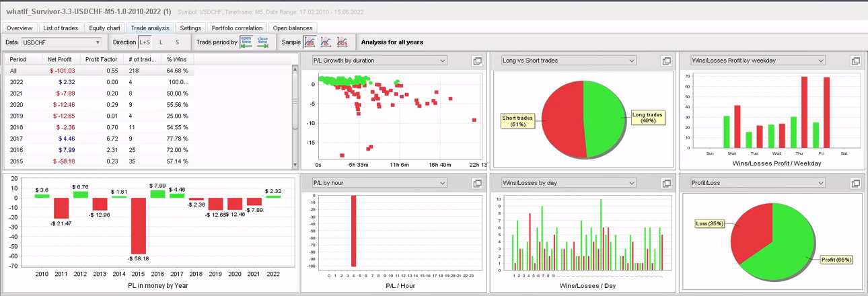The height and width of the screenshot is (296, 868).
Task: Sort by the Net Profit column header
Action: click(61, 59)
